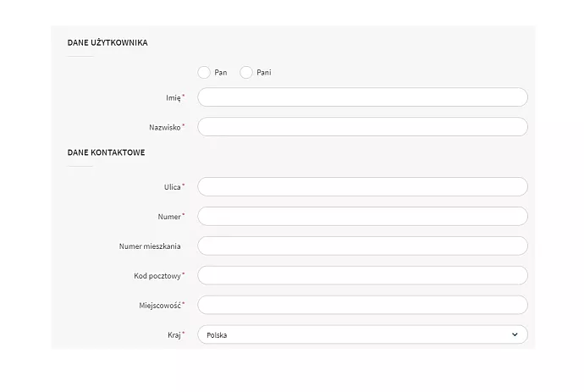The height and width of the screenshot is (392, 584).
Task: Choose the Pani radio option
Action: [x=246, y=73]
